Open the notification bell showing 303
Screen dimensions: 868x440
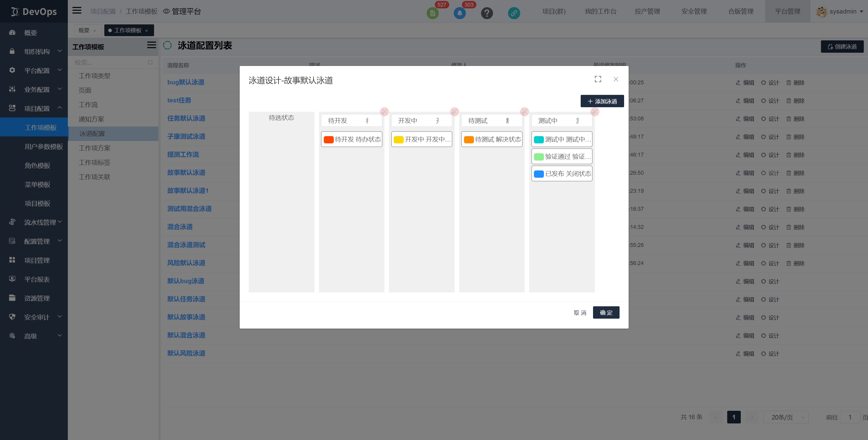tap(459, 13)
